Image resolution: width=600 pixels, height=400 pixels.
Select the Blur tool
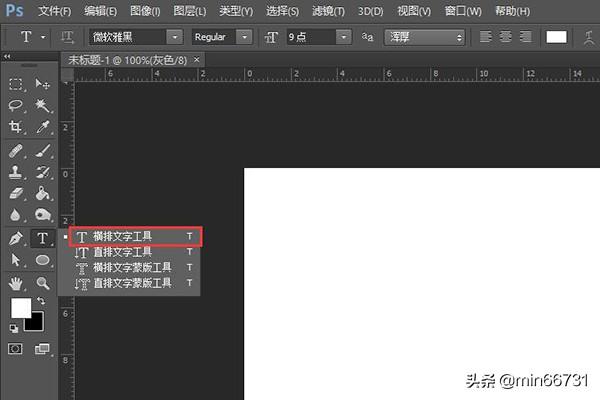point(15,215)
